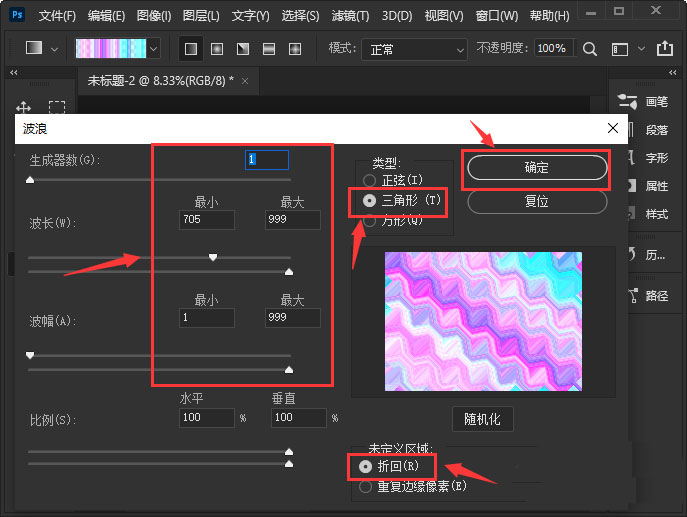687x517 pixels.
Task: Open the 文件 menu
Action: 57,16
